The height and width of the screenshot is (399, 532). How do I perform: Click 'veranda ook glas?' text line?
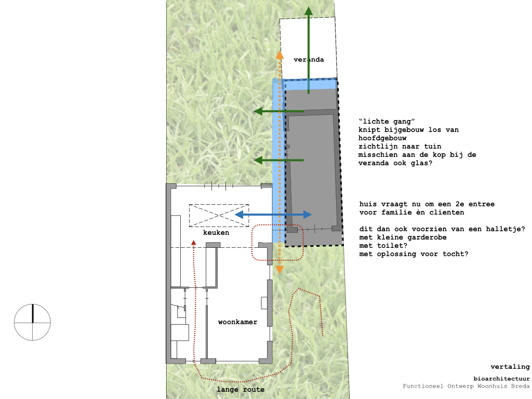click(395, 163)
